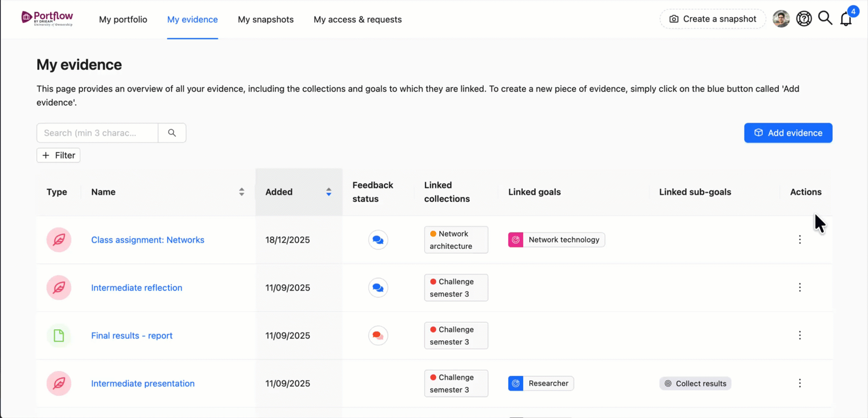The image size is (868, 418).
Task: Click the file type icon for Final results - report
Action: pyautogui.click(x=59, y=336)
